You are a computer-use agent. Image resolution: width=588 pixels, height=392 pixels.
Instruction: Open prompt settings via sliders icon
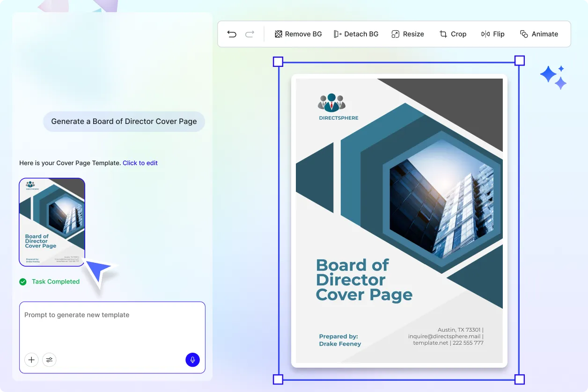coord(49,360)
